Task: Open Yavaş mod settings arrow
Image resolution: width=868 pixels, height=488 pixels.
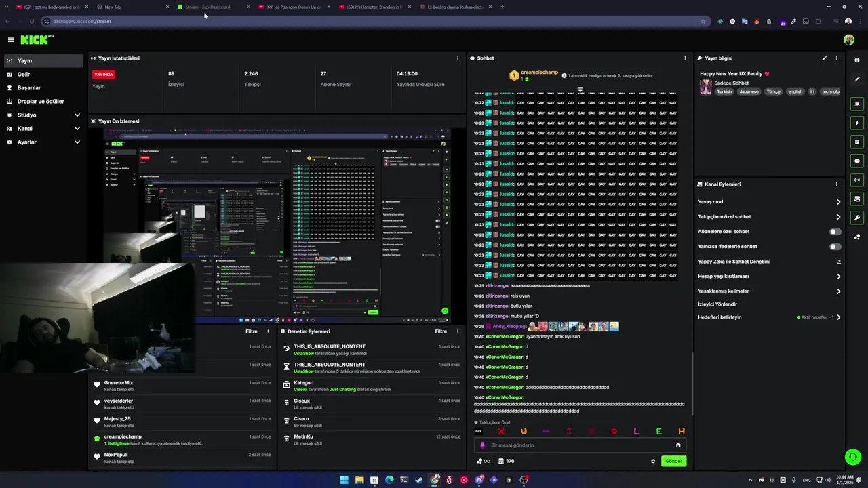Action: 838,202
